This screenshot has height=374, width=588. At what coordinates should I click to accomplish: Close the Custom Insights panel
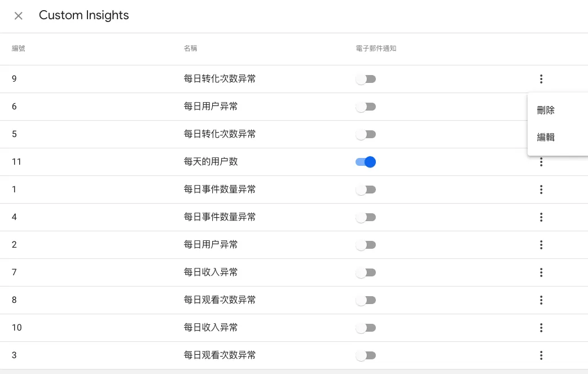coord(19,16)
